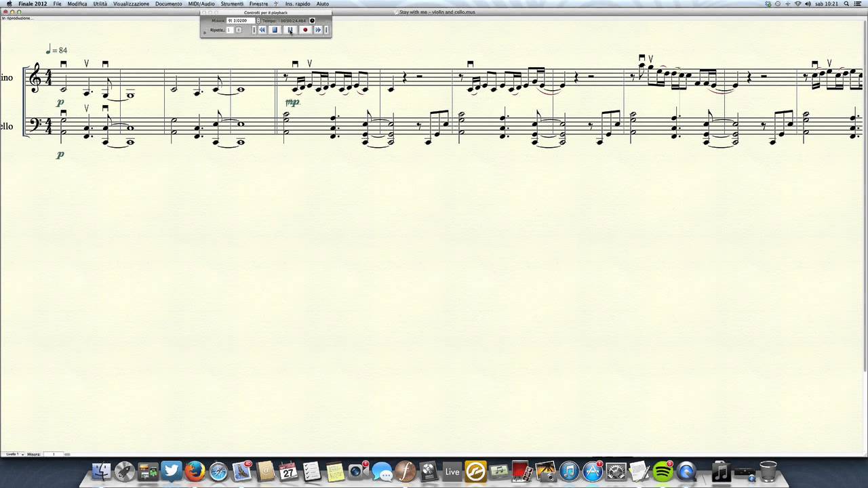Open the File menu
The image size is (868, 488).
tap(58, 3)
